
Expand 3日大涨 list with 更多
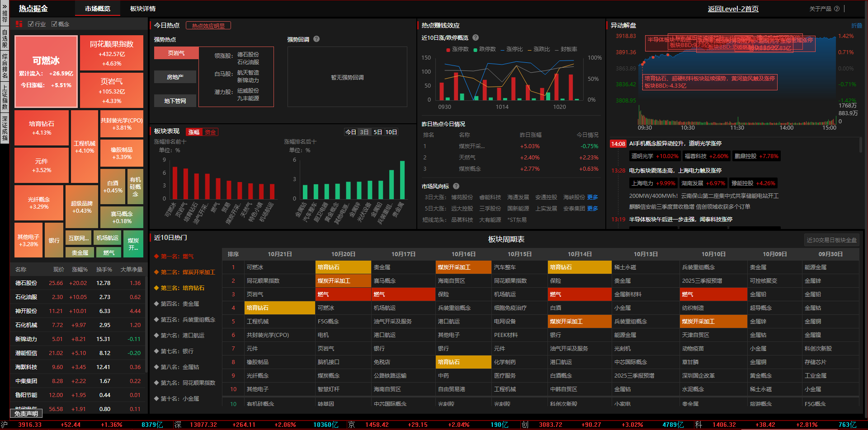[x=592, y=197]
